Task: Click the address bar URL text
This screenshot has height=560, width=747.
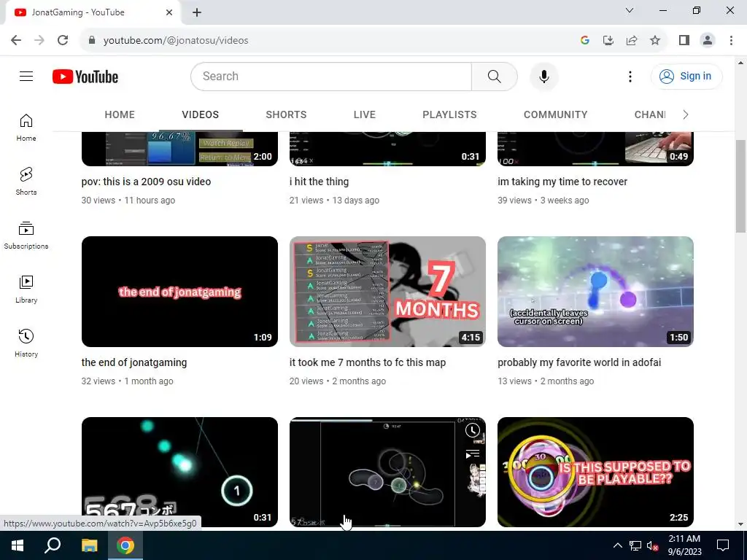Action: click(x=176, y=40)
